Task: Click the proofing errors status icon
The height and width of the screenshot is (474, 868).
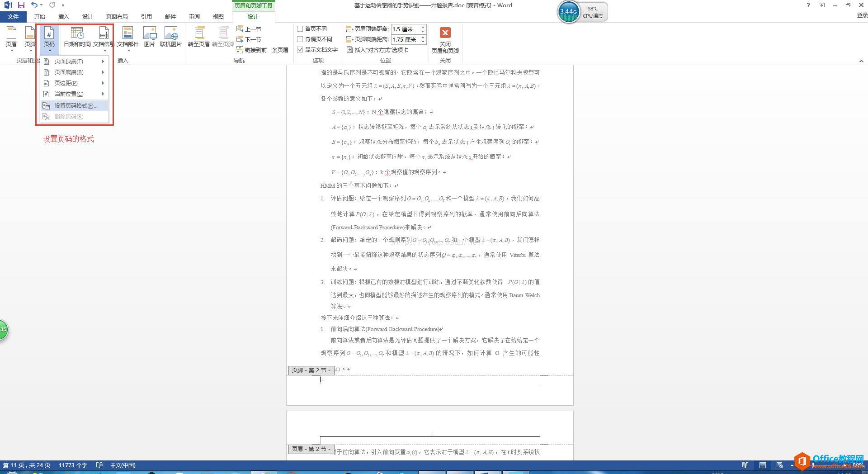Action: click(99, 465)
